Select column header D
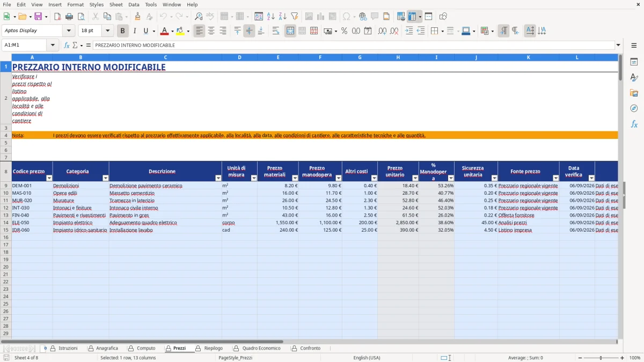The height and width of the screenshot is (362, 644). [239, 57]
